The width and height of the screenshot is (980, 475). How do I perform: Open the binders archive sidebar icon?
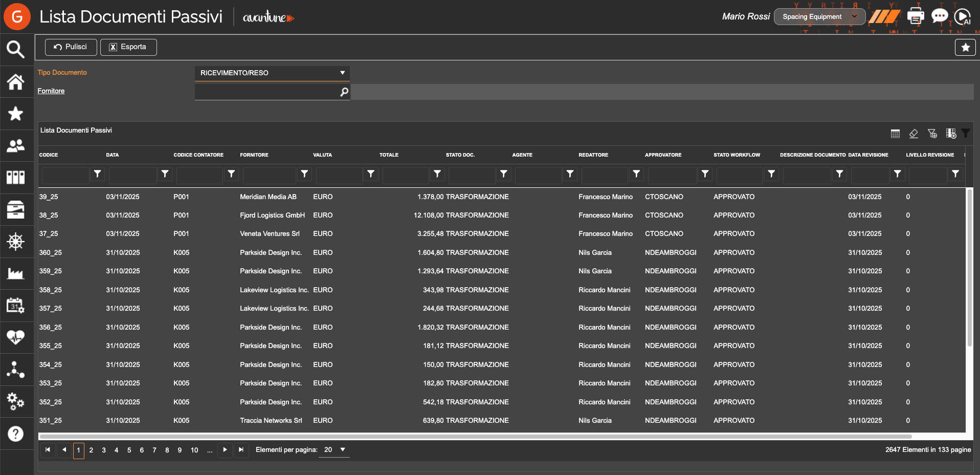[x=15, y=178]
